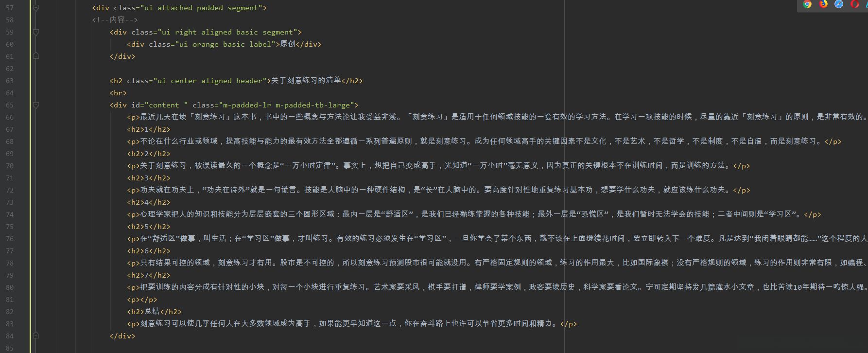The width and height of the screenshot is (868, 353).
Task: Click line number 70 in the gutter
Action: pyautogui.click(x=10, y=166)
